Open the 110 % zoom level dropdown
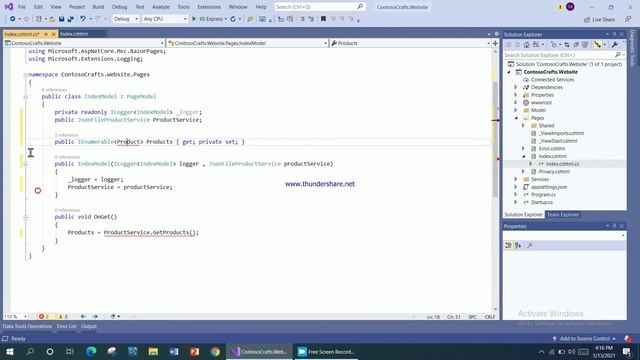Screen dimensions: 640x360 [x=16, y=316]
